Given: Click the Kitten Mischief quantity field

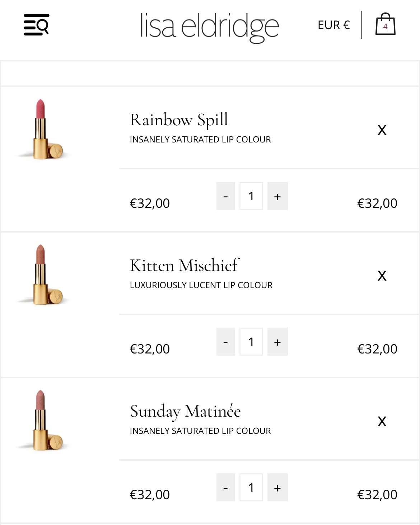Looking at the screenshot, I should click(251, 342).
